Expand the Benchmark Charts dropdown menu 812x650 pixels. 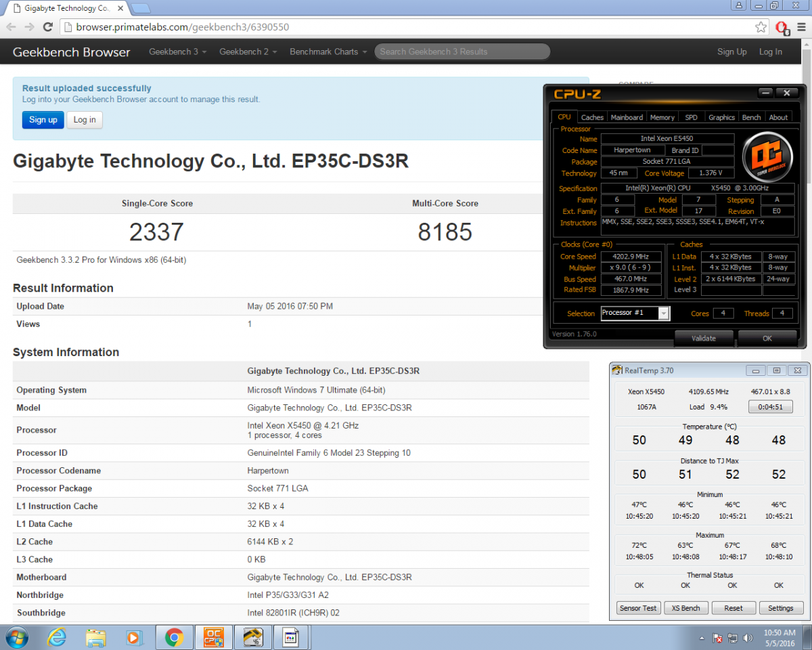point(328,51)
